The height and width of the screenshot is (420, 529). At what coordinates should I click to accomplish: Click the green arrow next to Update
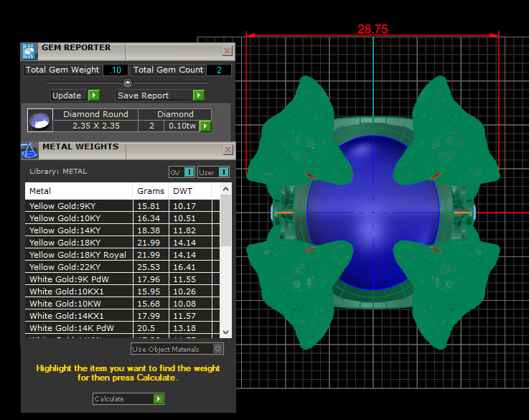click(94, 95)
